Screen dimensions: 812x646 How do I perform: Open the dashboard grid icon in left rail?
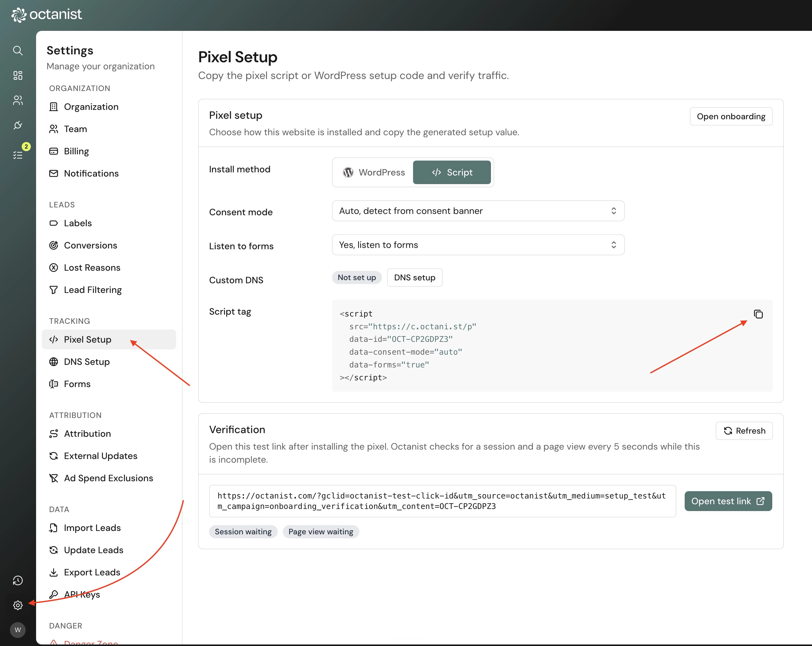18,75
